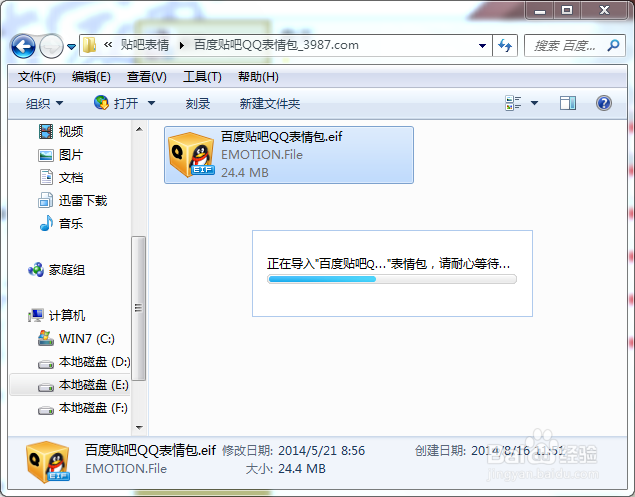Select 视频 library in sidebar
The image size is (635, 497).
tap(71, 131)
